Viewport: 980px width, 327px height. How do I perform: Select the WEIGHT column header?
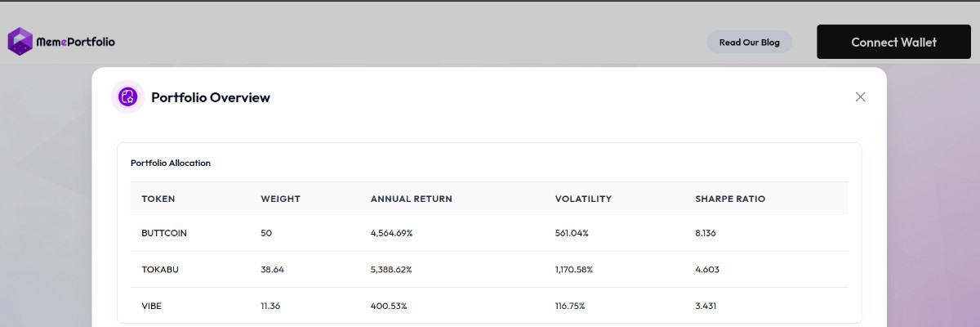281,199
